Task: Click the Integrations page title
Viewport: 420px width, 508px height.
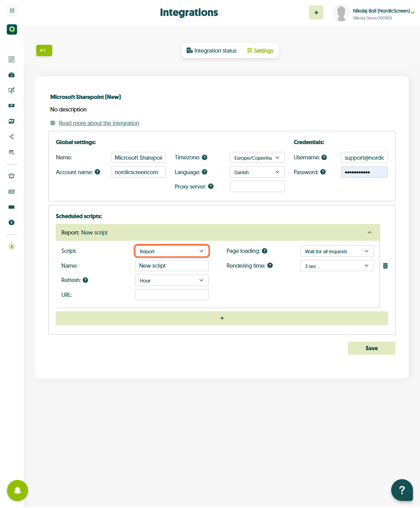Action: [x=189, y=12]
